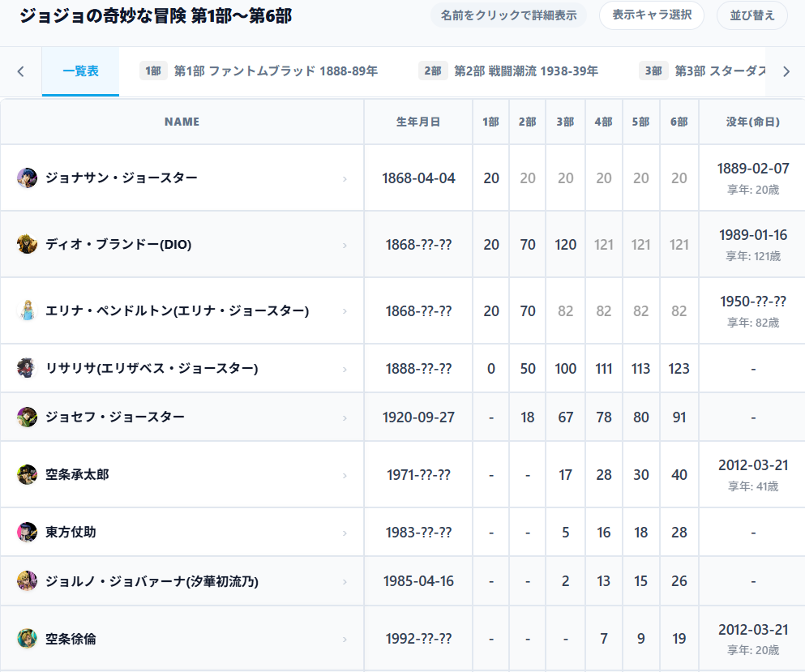The width and height of the screenshot is (805, 672).
Task: Click death date 1889-02-07
Action: click(x=753, y=169)
